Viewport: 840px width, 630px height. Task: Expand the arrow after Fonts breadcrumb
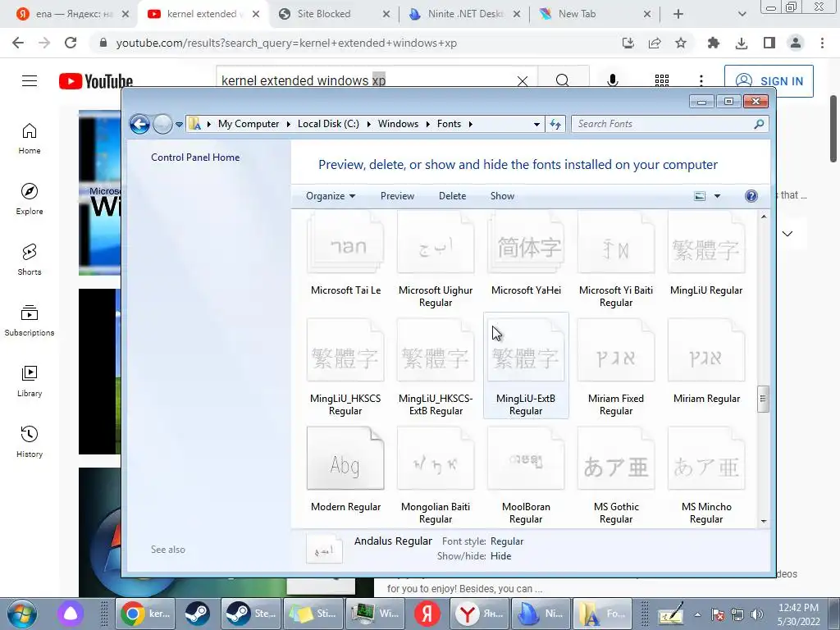click(470, 125)
